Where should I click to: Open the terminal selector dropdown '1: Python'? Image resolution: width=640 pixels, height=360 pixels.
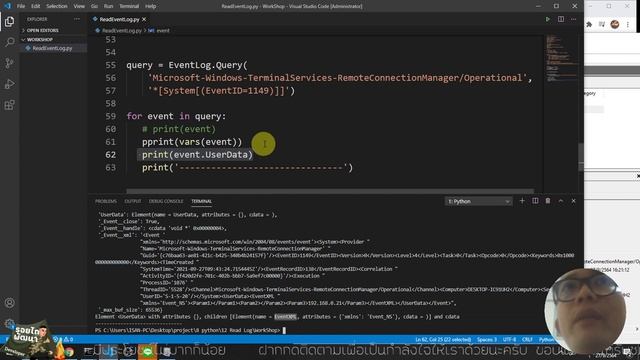(x=478, y=201)
